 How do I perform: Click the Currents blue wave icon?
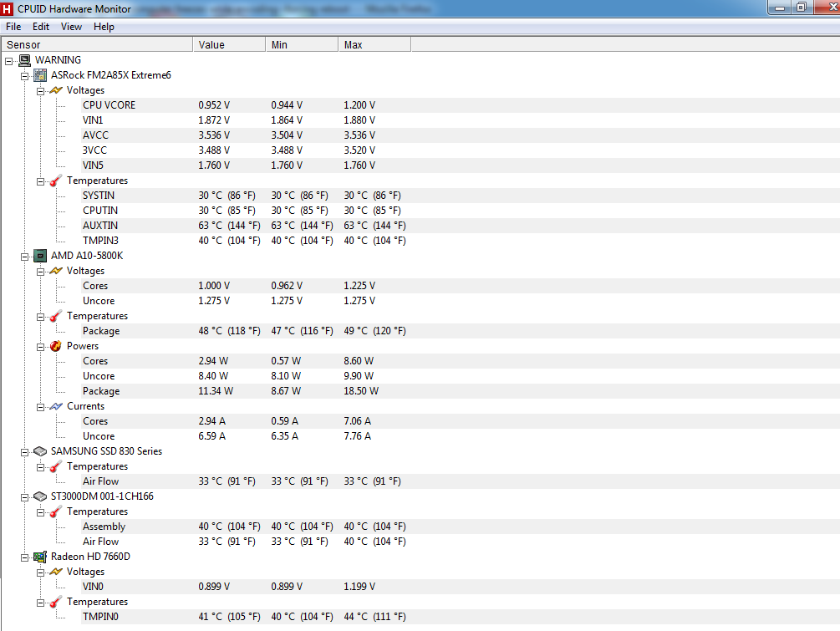click(56, 406)
